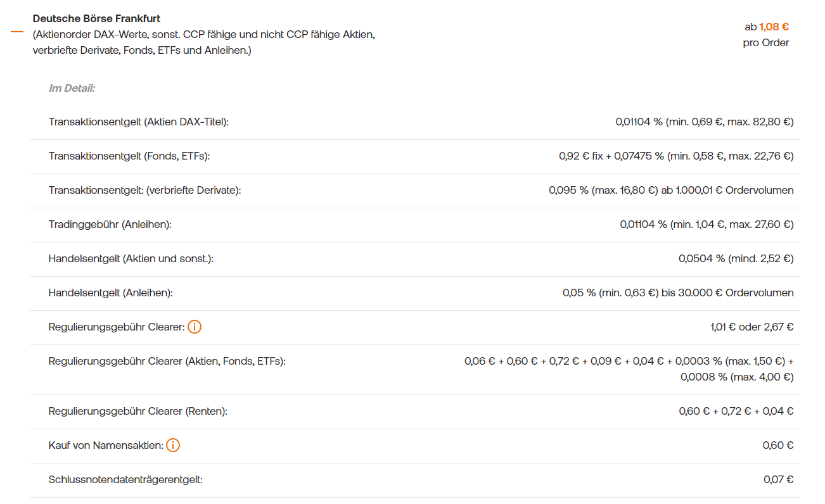Click the Im Detail label

(x=72, y=88)
